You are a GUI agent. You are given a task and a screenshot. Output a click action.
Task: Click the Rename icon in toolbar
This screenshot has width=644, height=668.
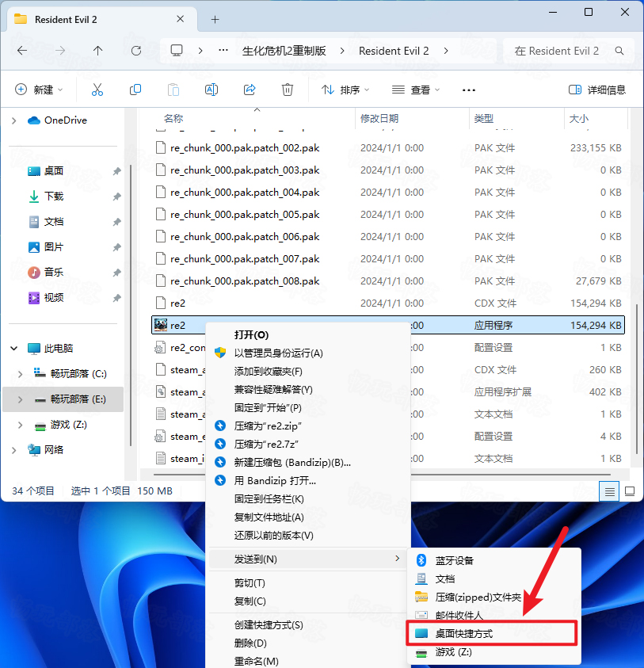pos(211,90)
